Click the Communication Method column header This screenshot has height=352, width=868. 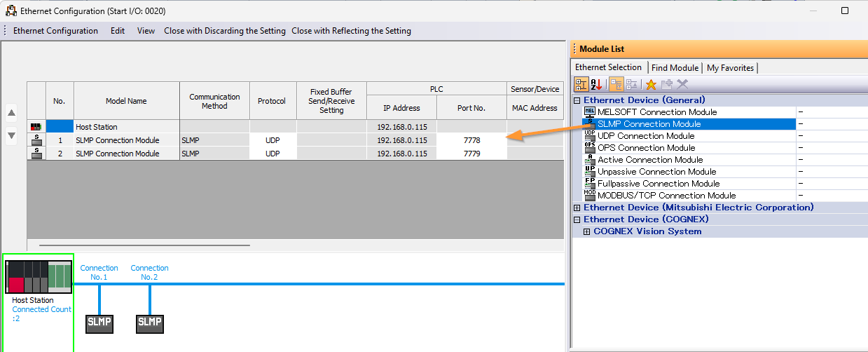[214, 101]
